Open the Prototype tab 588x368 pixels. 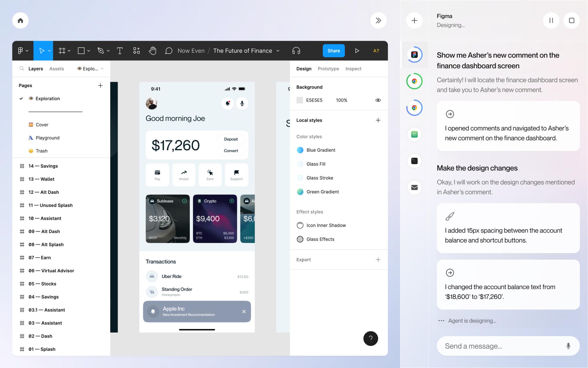[328, 69]
